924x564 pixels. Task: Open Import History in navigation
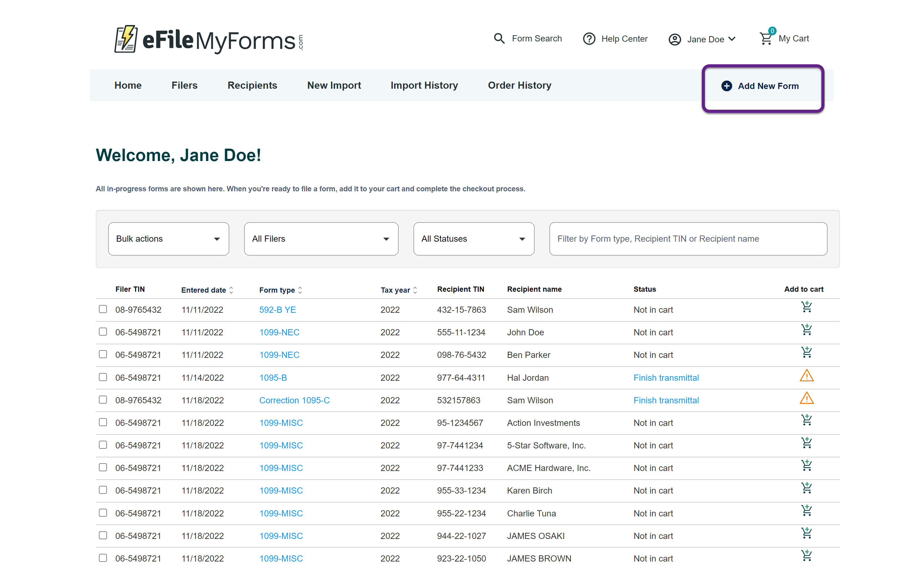(424, 86)
